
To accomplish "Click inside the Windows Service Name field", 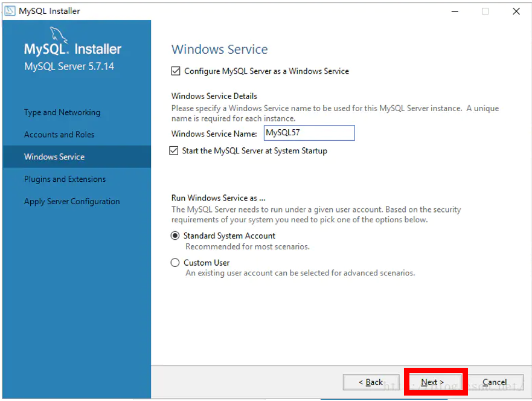I will tap(309, 133).
